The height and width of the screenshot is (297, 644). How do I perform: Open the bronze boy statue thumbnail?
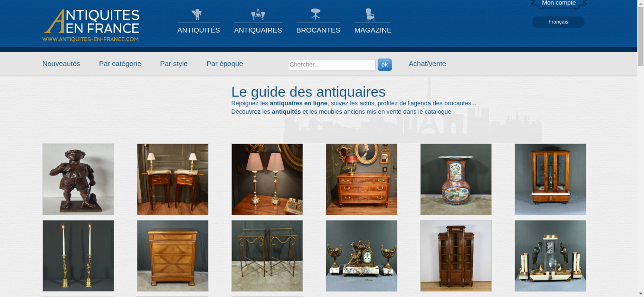tap(78, 179)
